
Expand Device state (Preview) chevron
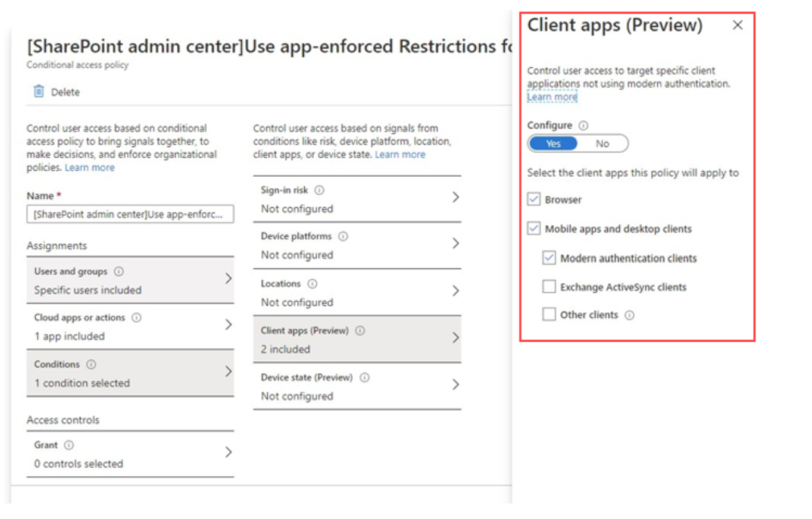coord(455,384)
